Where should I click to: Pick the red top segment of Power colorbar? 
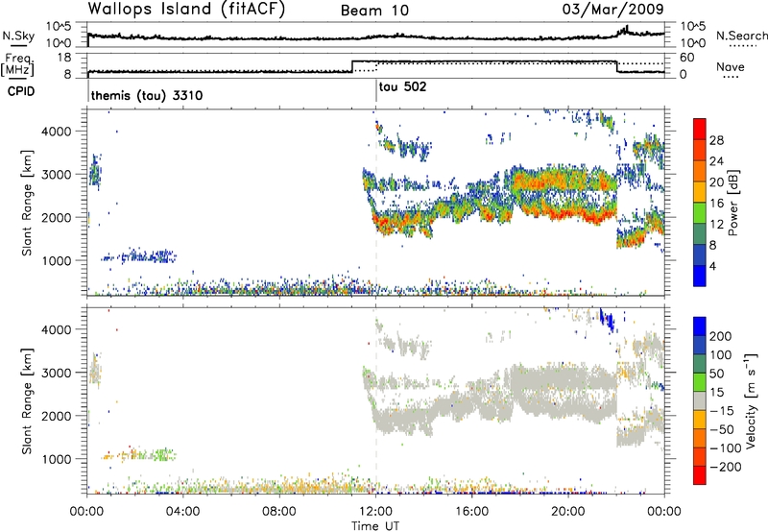(x=700, y=129)
